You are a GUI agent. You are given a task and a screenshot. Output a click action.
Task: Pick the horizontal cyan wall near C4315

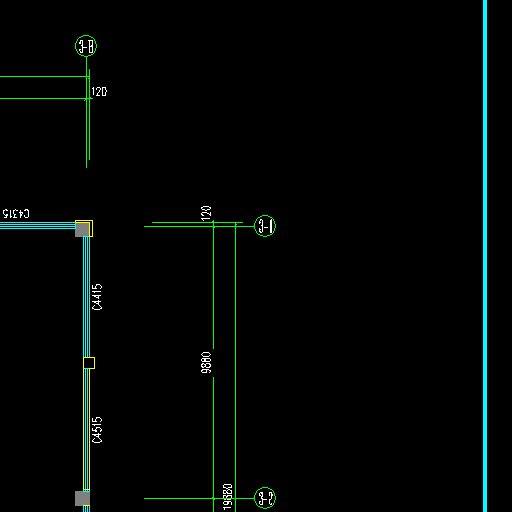click(x=38, y=225)
